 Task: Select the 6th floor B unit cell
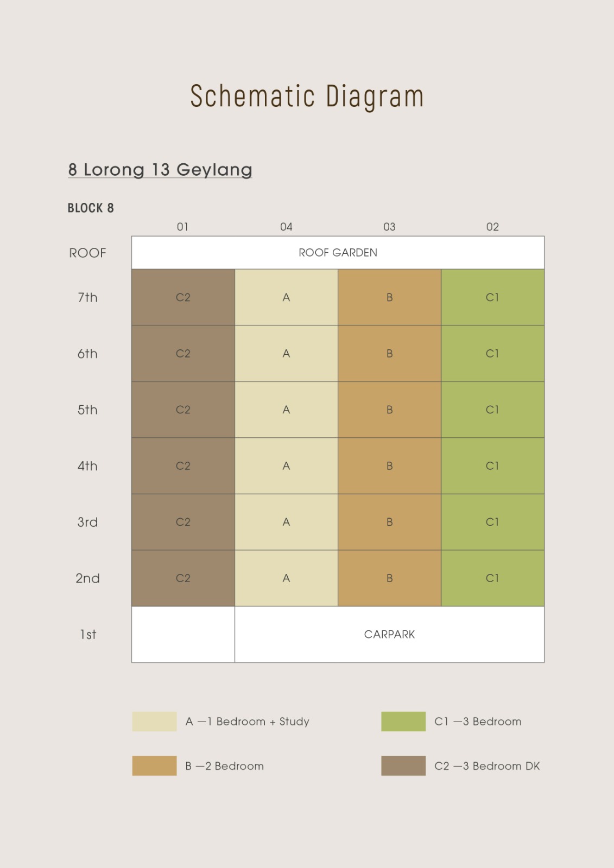389,354
